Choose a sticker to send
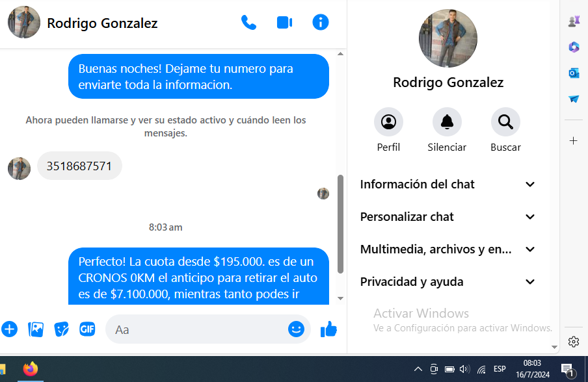 (61, 329)
